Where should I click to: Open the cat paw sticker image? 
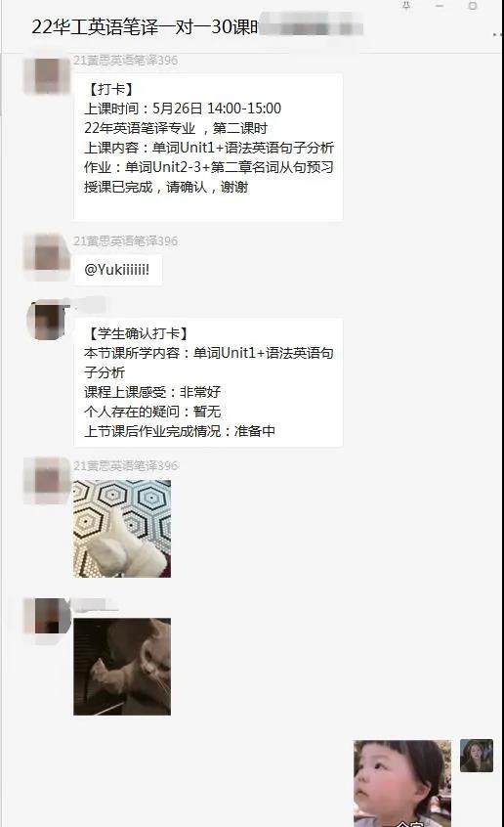122,667
